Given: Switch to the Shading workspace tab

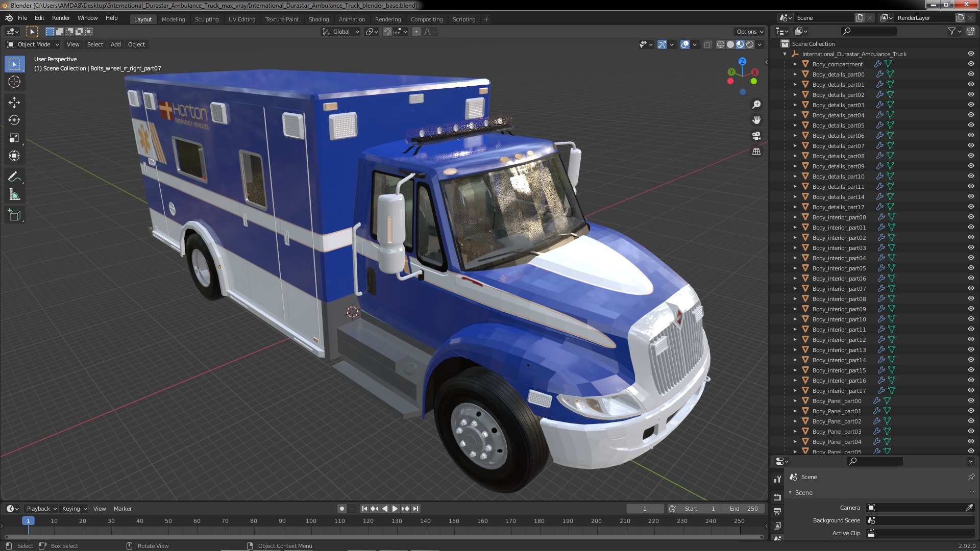Looking at the screenshot, I should 318,19.
